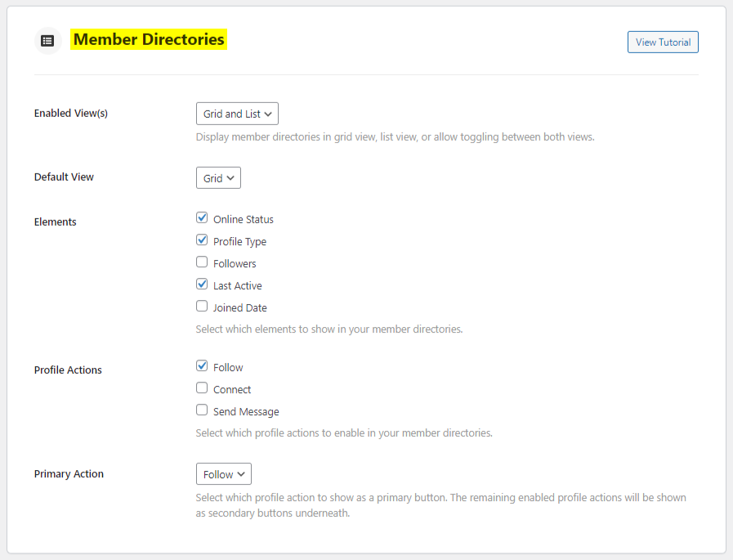Expand the Primary Action Follow dropdown
The image size is (733, 560).
[223, 474]
